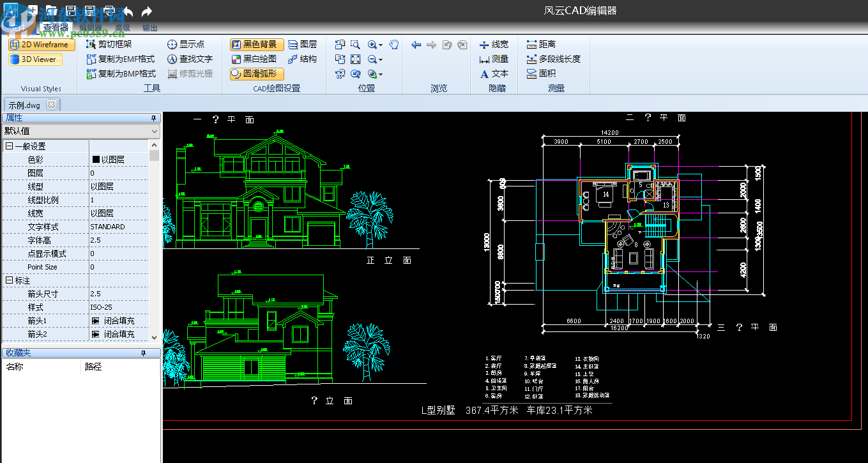Collapse the 标注 dimension group
The width and height of the screenshot is (868, 463).
[10, 280]
